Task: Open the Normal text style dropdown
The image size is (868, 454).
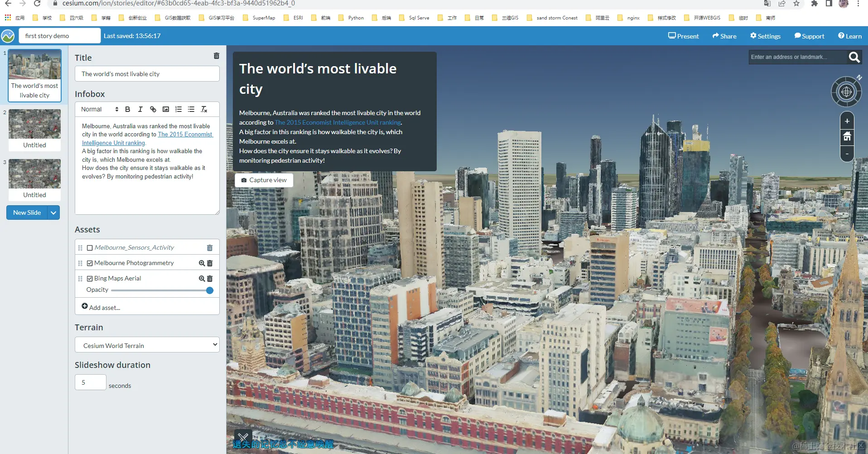Action: coord(100,109)
